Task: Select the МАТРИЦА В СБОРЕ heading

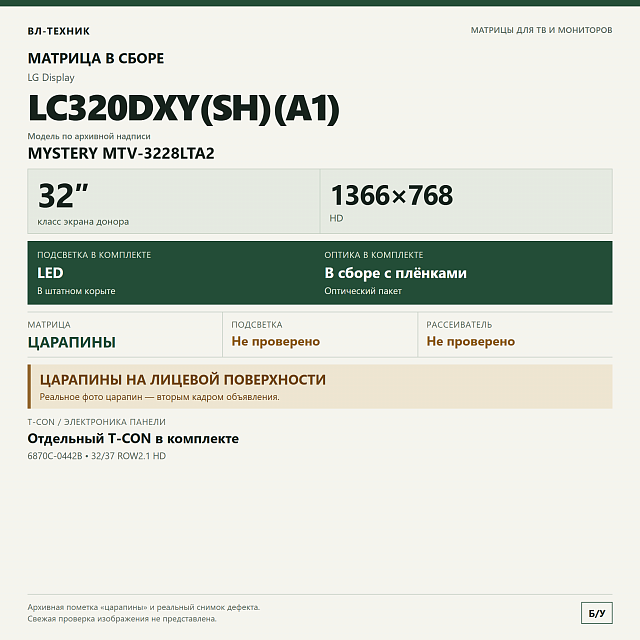Action: 96,58
